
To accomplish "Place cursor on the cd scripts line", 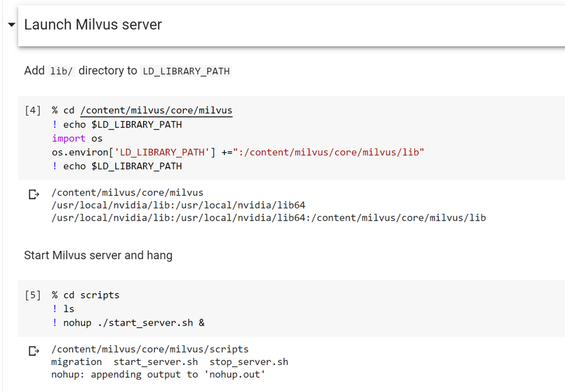I will coord(85,295).
